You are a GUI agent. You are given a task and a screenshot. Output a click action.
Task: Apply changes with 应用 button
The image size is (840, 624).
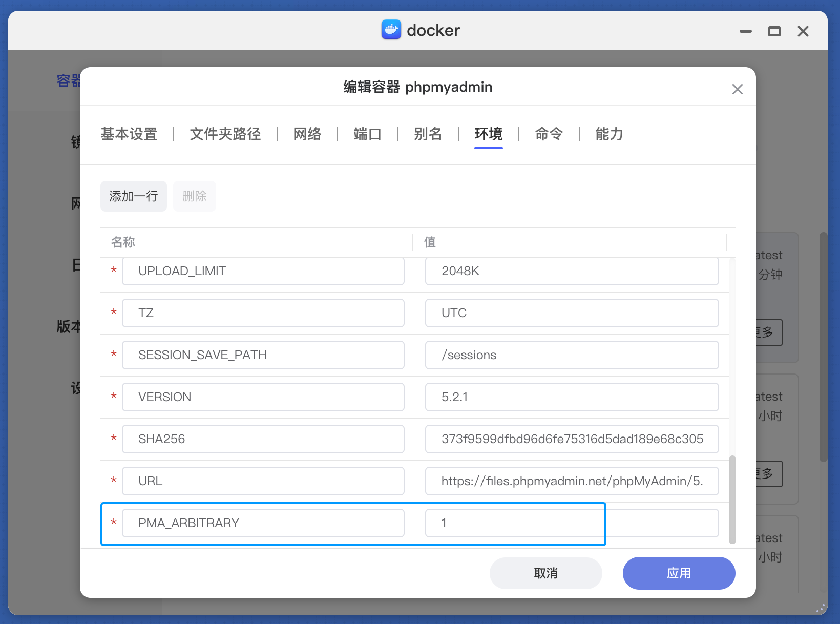[679, 573]
